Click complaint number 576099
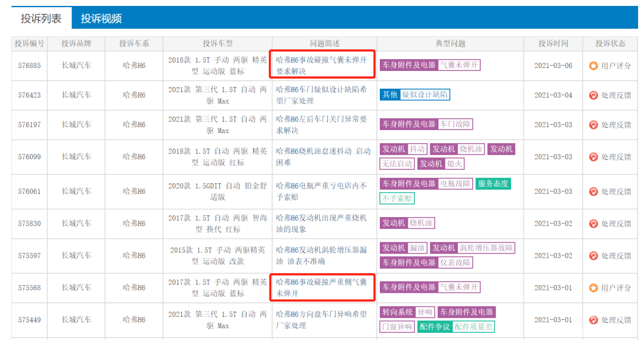 [x=30, y=157]
